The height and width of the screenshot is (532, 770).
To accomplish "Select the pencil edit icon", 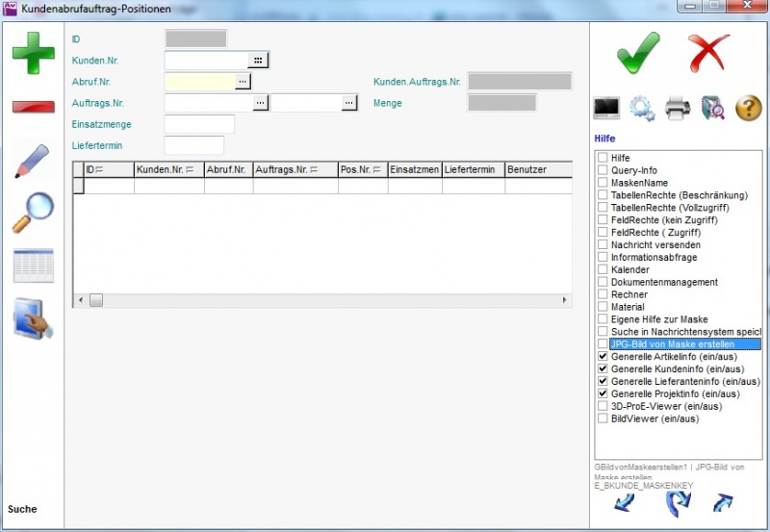I will [33, 160].
